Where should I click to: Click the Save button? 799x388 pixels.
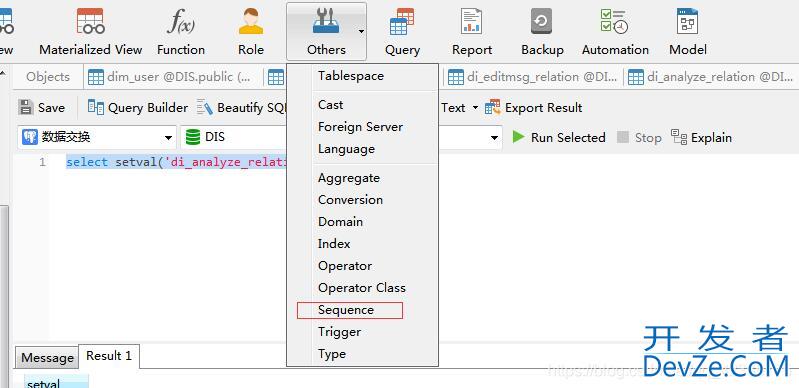[42, 108]
